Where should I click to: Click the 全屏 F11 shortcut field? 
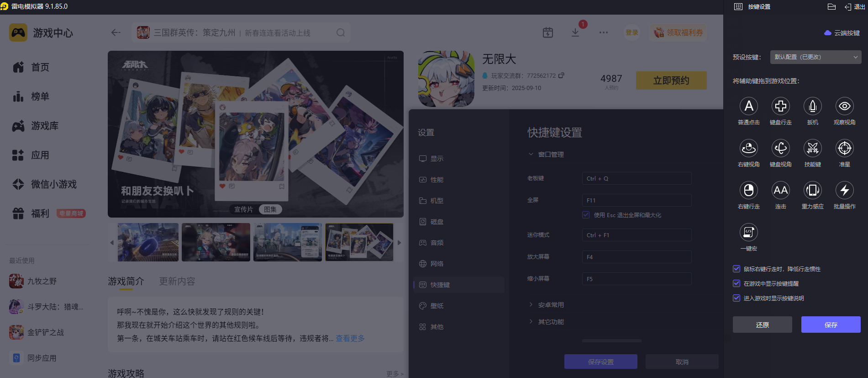coord(637,200)
